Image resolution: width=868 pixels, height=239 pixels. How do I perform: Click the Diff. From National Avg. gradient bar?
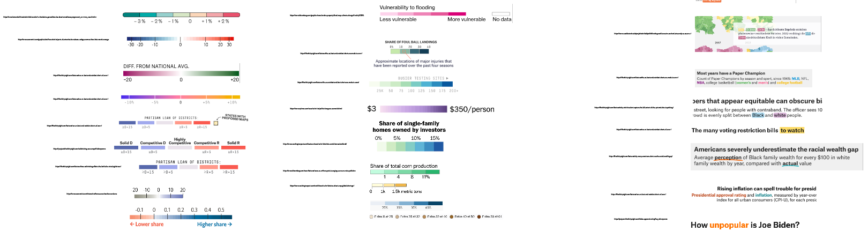click(x=181, y=73)
